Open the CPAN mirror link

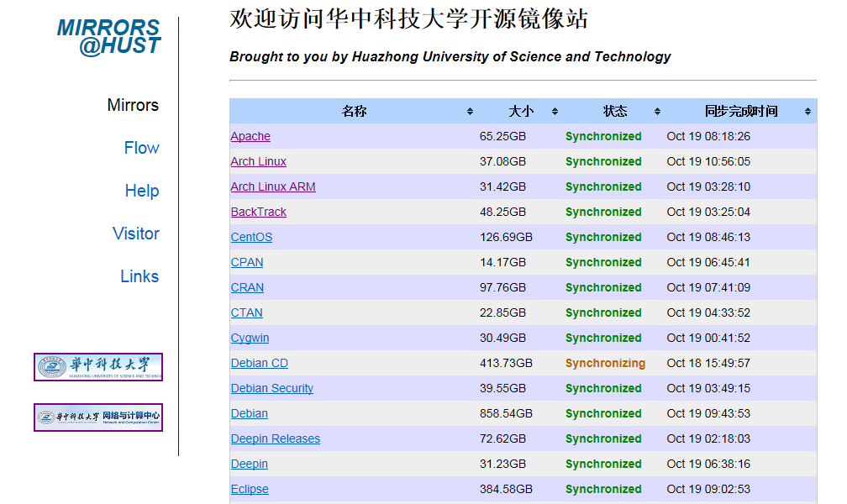point(247,263)
